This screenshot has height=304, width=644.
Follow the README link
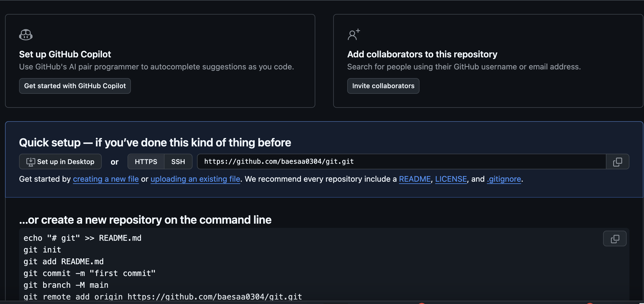(x=414, y=179)
